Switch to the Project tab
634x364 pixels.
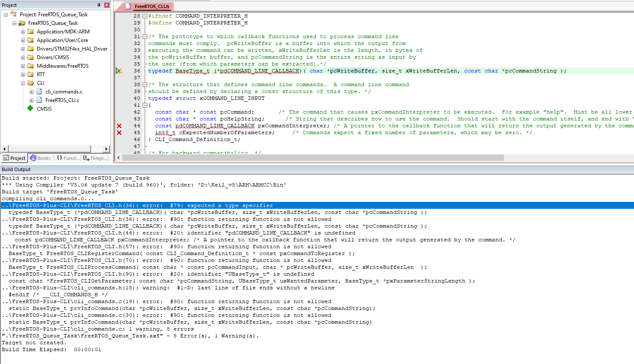point(14,158)
